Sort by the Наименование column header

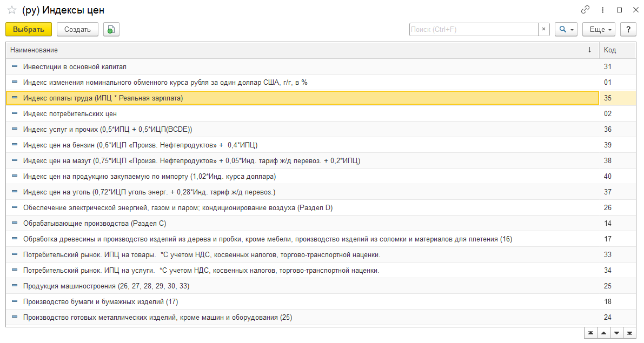coord(297,50)
